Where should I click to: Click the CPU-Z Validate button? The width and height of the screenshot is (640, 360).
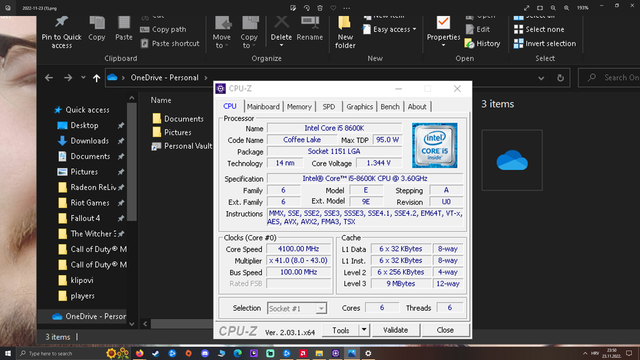click(x=396, y=330)
